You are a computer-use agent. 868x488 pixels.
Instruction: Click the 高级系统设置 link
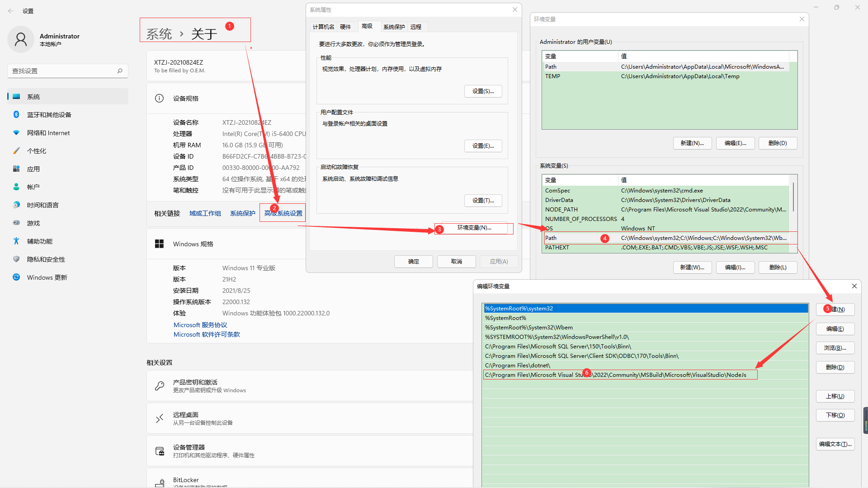pyautogui.click(x=283, y=213)
